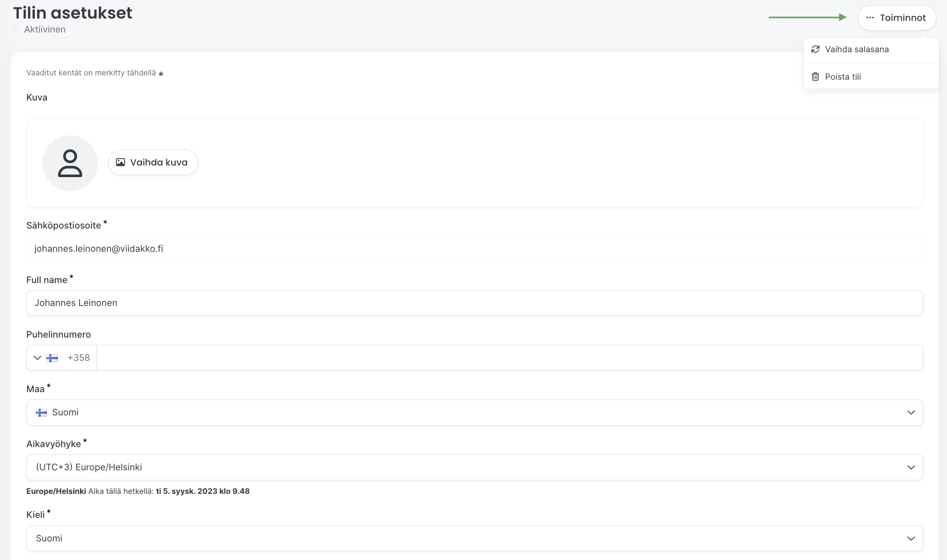
Task: Click the Vaihda kuva button
Action: [x=153, y=162]
